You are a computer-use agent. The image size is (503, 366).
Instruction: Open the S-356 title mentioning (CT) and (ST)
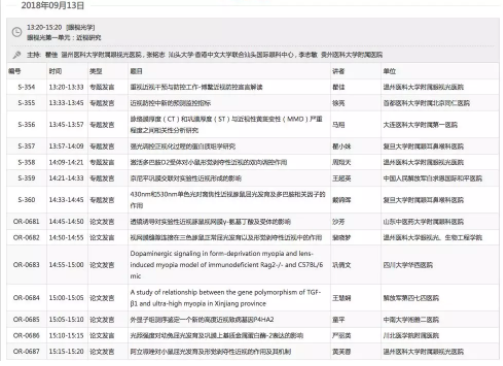[x=226, y=125]
